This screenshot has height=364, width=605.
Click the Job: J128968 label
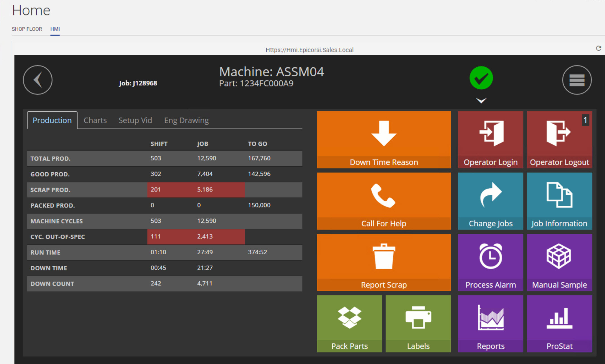[x=138, y=83]
